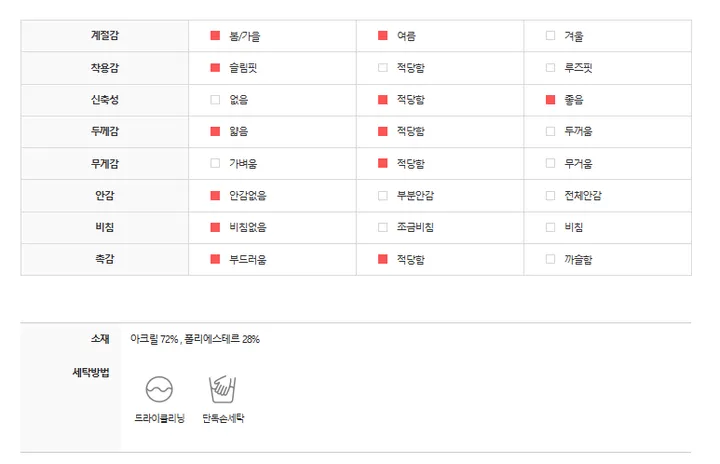Viewport: 720px width, 464px height.
Task: Check the empty 없음 elasticity box
Action: pos(215,99)
